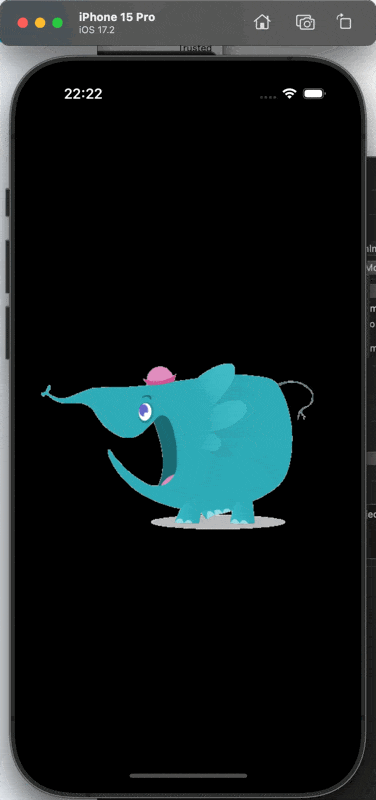376x800 pixels.
Task: Tap the 22:22 clock in status bar
Action: pos(83,94)
